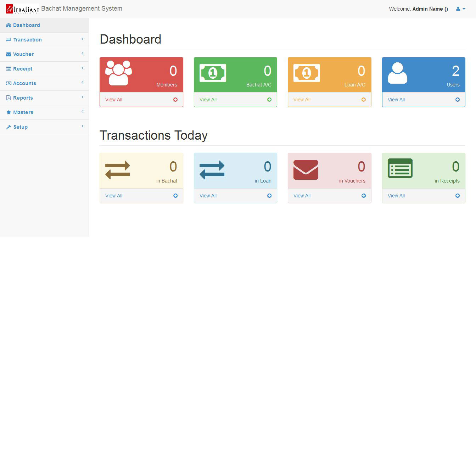
Task: Click the in Loan exchange arrows icon
Action: pyautogui.click(x=212, y=170)
